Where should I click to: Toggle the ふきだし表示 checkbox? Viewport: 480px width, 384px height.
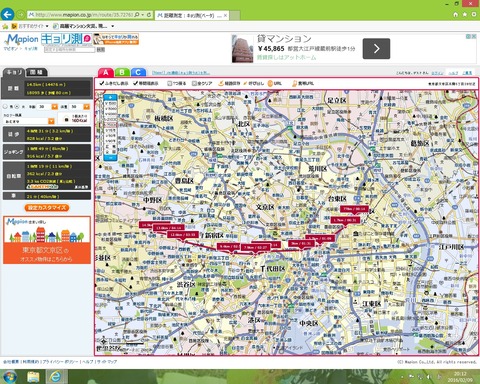pos(102,83)
